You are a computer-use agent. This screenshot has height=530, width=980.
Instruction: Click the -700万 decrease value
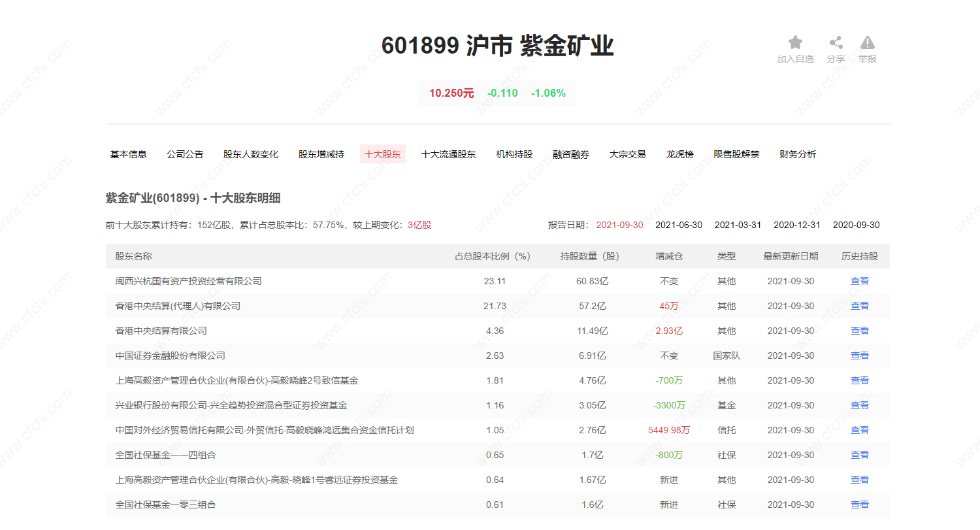pyautogui.click(x=669, y=380)
